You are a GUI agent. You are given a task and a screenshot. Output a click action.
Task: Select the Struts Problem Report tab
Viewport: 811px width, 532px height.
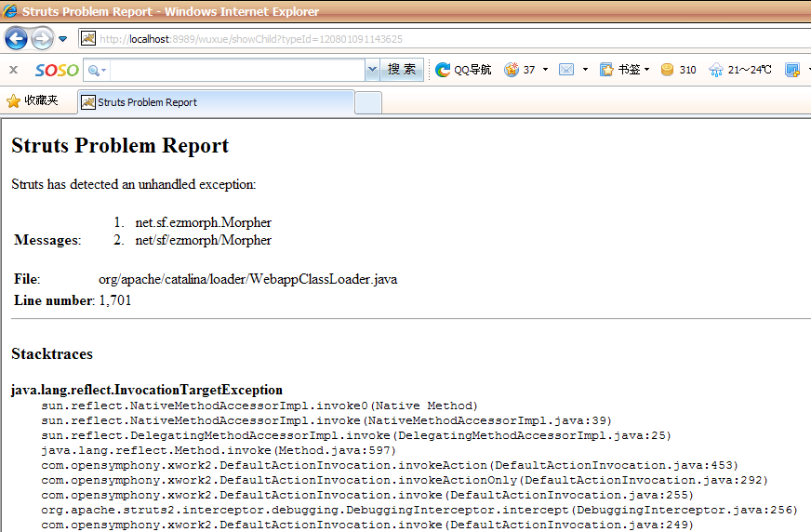216,102
